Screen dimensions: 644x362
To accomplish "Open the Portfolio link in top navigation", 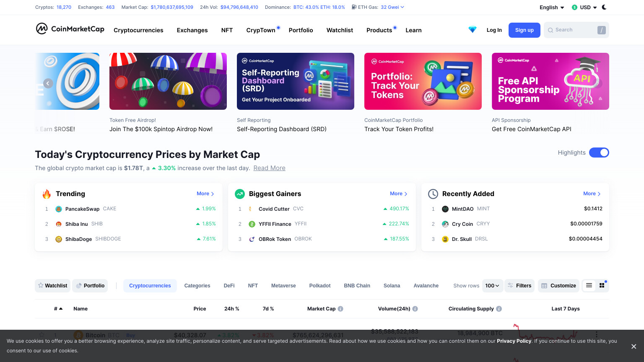I will (x=301, y=30).
